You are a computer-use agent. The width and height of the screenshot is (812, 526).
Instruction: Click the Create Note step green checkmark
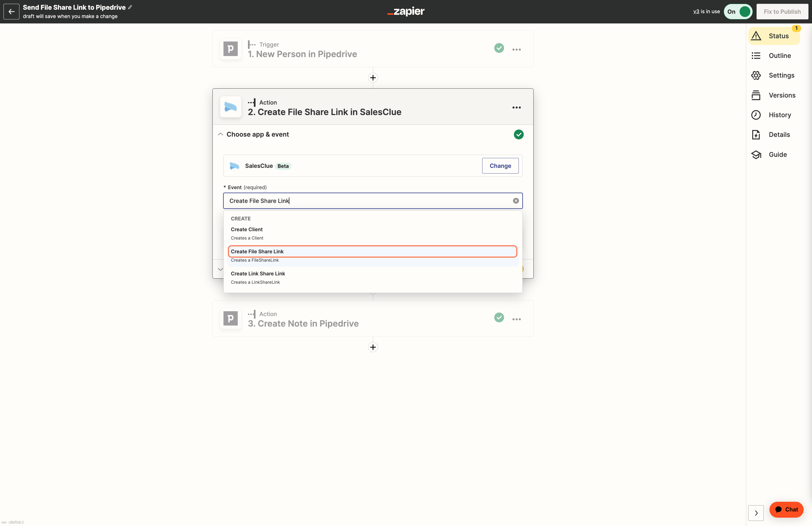[499, 318]
